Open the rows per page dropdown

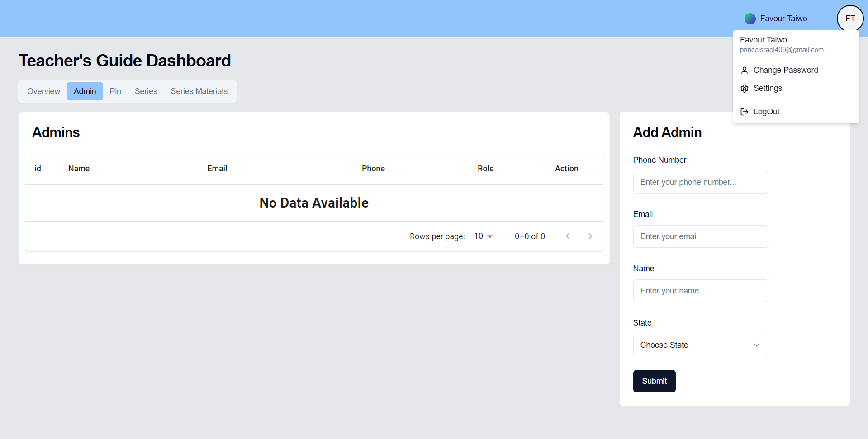483,236
